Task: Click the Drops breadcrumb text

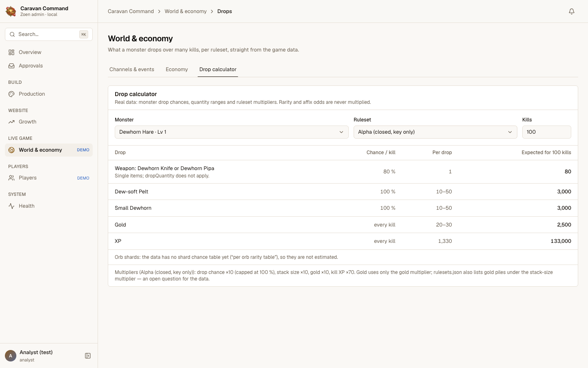Action: (x=225, y=11)
